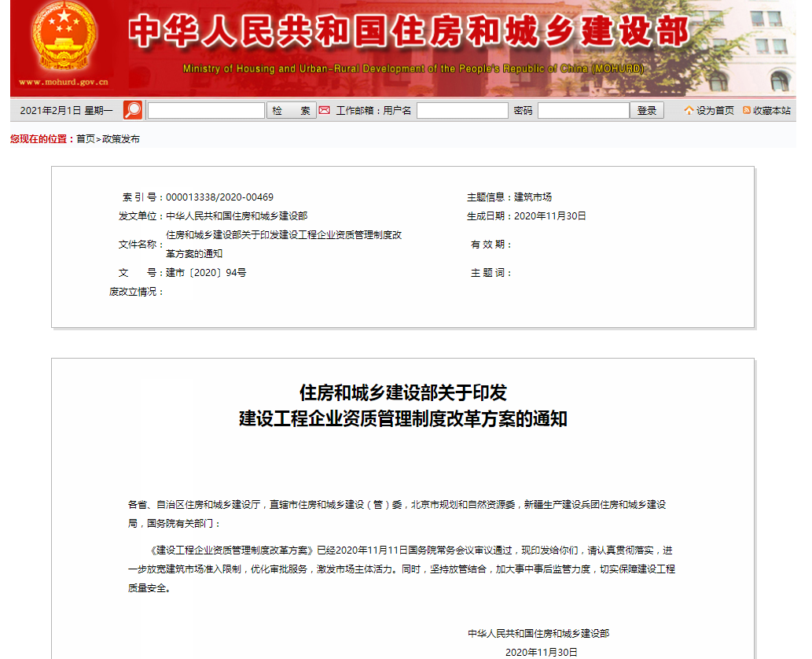Click the date 2021年2月1日 星期一
This screenshot has height=659, width=812.
tap(66, 110)
